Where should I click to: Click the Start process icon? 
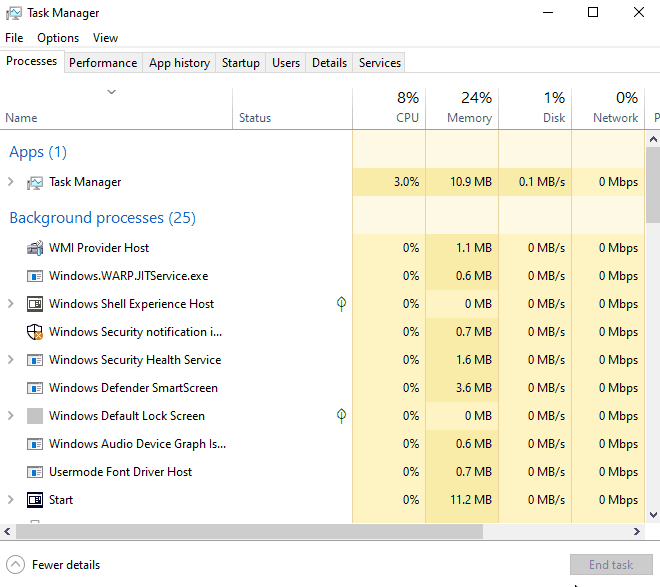[x=35, y=500]
